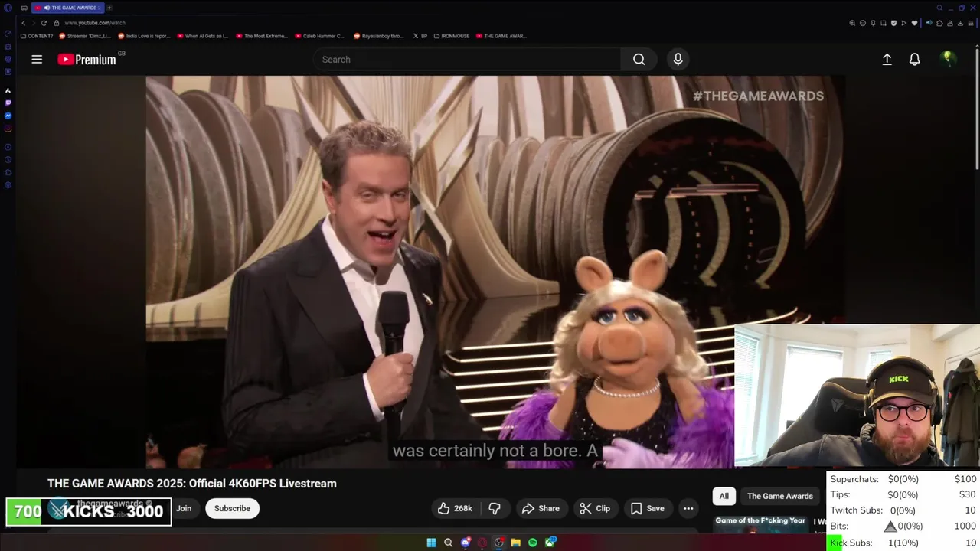Screen dimensions: 980x551
Task: Open browser tab search magnifier icon
Action: (x=939, y=8)
